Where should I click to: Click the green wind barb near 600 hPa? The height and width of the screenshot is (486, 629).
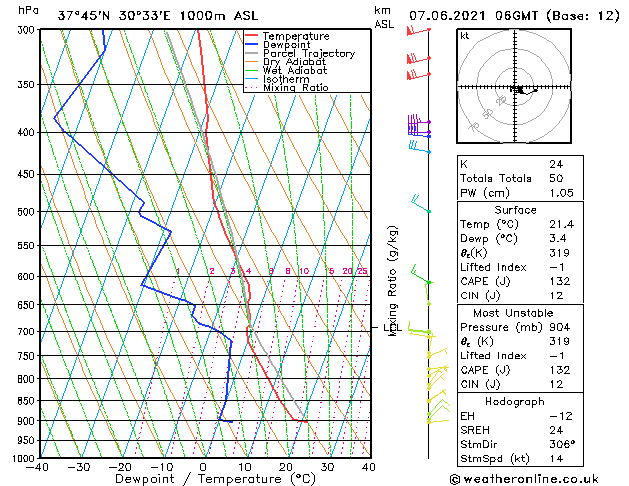422,275
